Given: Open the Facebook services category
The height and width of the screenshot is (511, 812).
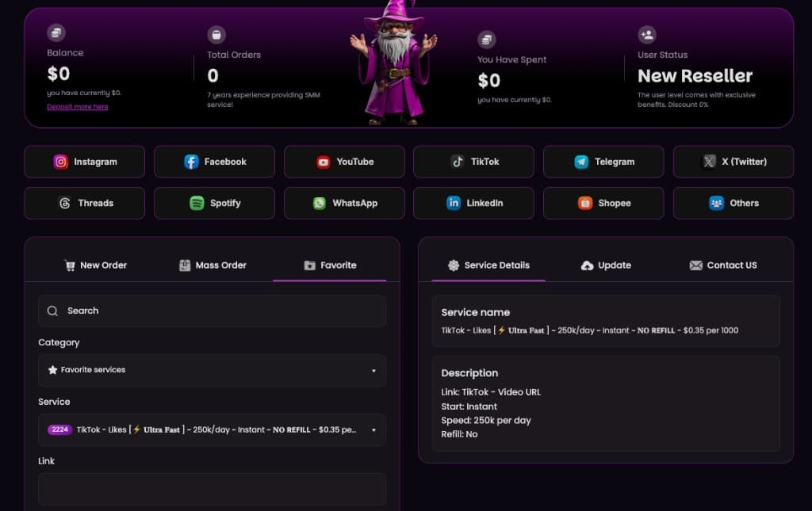Looking at the screenshot, I should pos(214,162).
